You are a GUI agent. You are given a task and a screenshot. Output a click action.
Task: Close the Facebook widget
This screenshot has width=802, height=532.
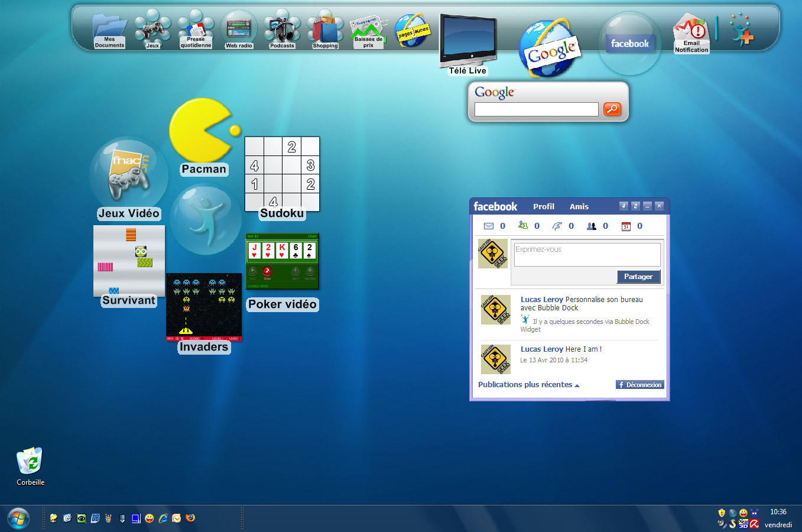point(659,206)
